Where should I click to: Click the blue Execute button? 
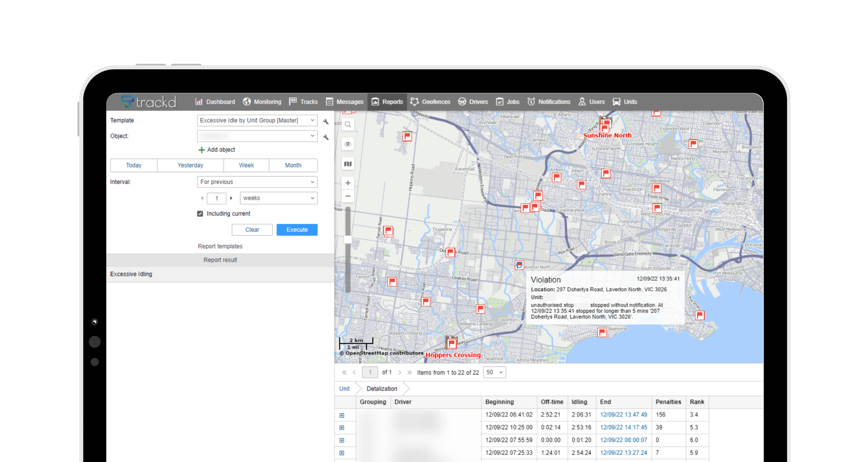pos(297,230)
